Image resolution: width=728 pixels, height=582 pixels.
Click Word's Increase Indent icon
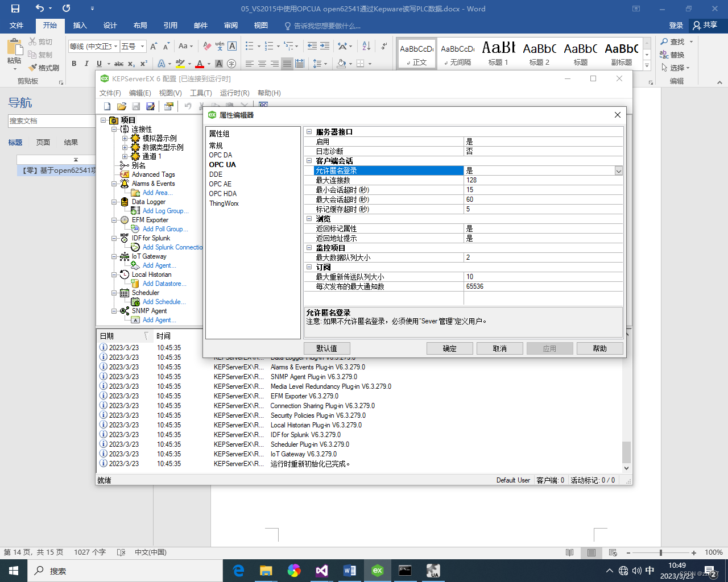(x=325, y=46)
